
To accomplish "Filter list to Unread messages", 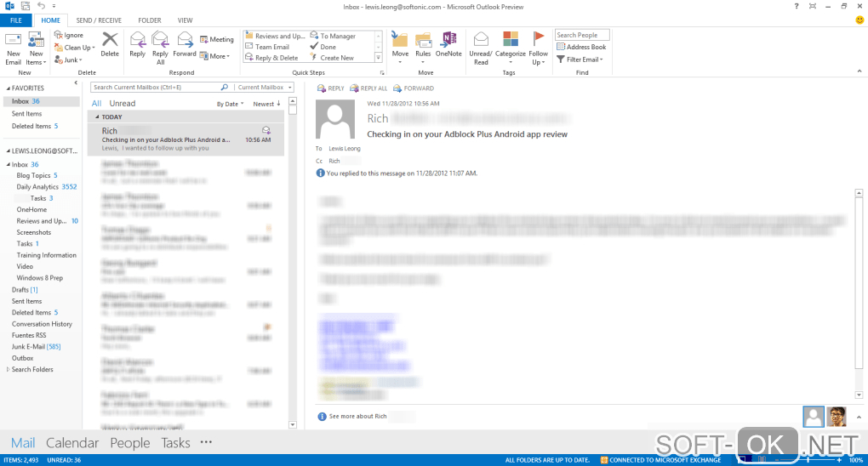I will click(123, 104).
